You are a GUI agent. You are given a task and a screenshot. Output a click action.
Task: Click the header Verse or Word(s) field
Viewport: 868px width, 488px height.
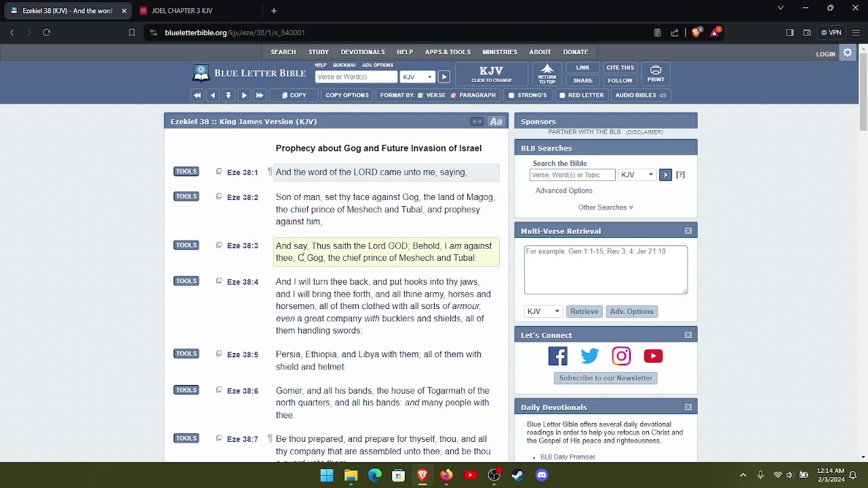(356, 77)
